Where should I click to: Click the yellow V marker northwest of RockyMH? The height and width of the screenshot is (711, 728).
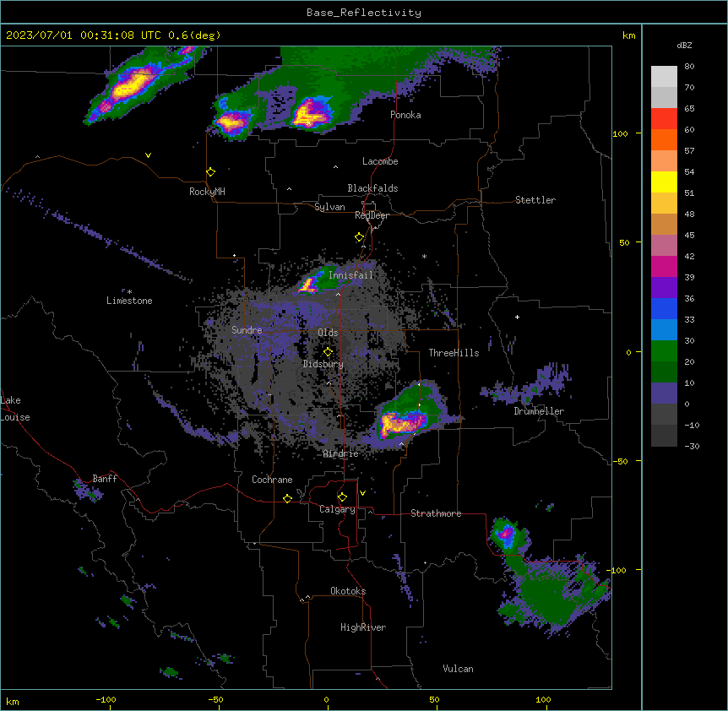148,155
